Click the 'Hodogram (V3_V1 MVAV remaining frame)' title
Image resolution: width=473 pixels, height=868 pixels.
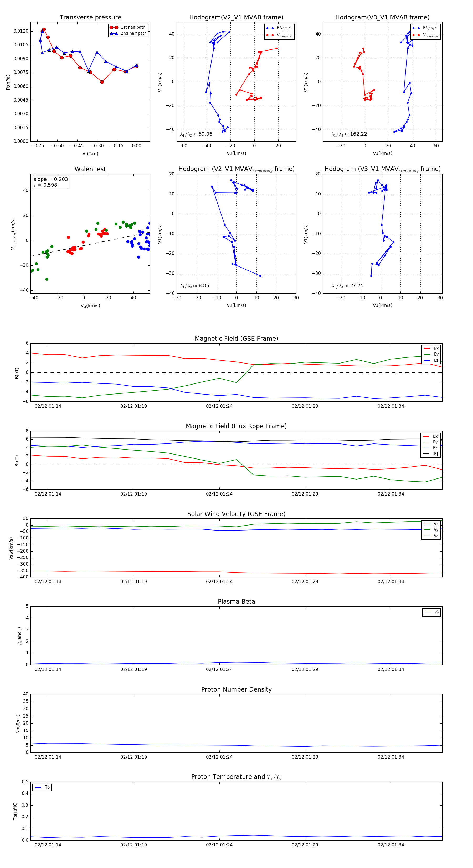pyautogui.click(x=382, y=169)
